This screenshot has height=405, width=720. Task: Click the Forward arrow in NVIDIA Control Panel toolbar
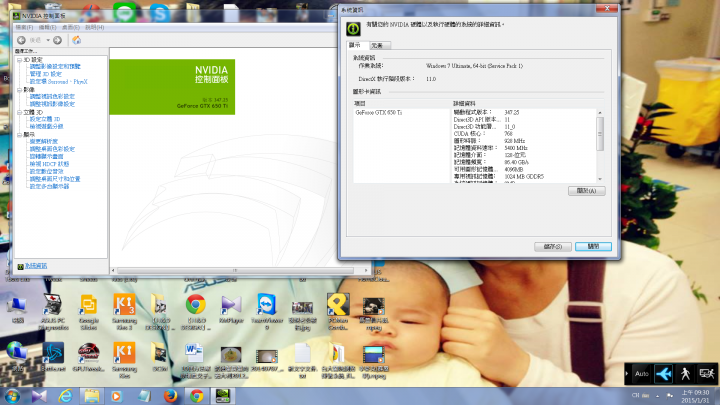pos(57,40)
